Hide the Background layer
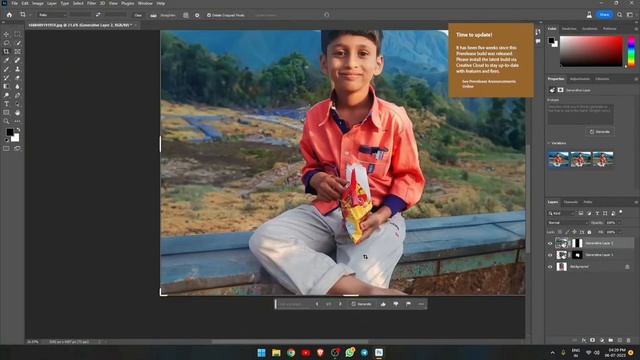The width and height of the screenshot is (640, 360). click(x=550, y=267)
